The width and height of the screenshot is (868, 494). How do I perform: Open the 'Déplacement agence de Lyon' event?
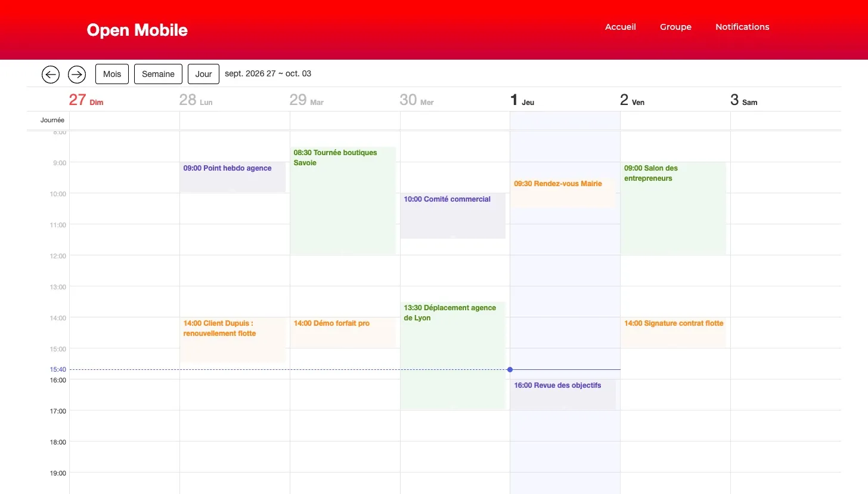(x=453, y=356)
